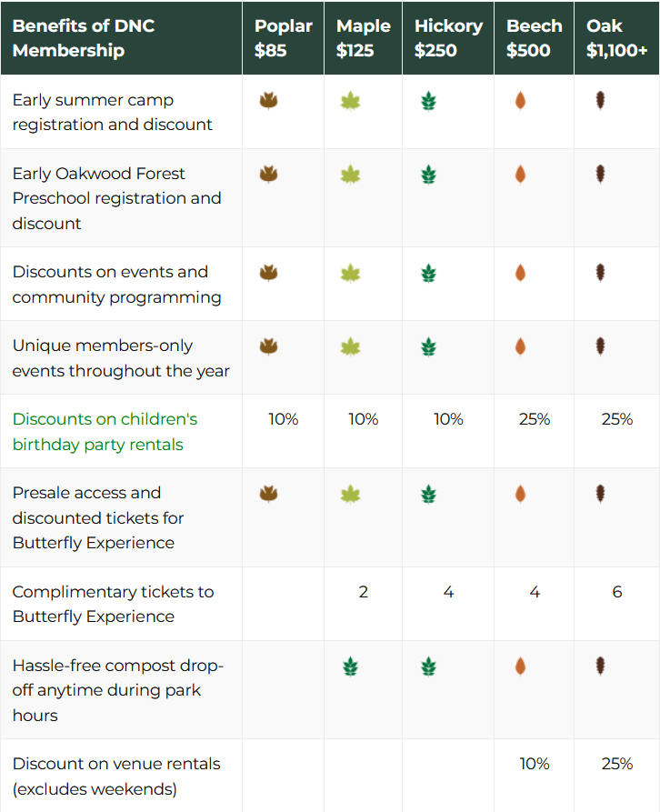Click Maple leaf icon for compost drop-off row

350,667
